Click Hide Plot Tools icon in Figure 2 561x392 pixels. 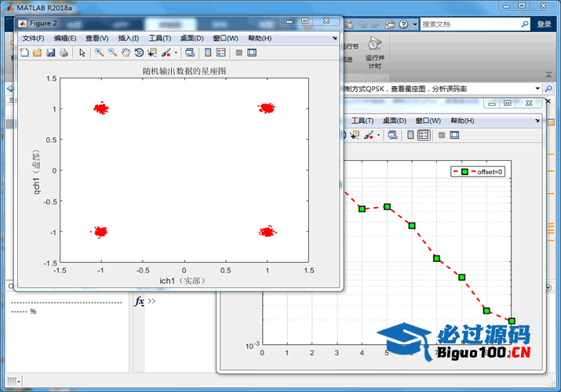tap(239, 53)
